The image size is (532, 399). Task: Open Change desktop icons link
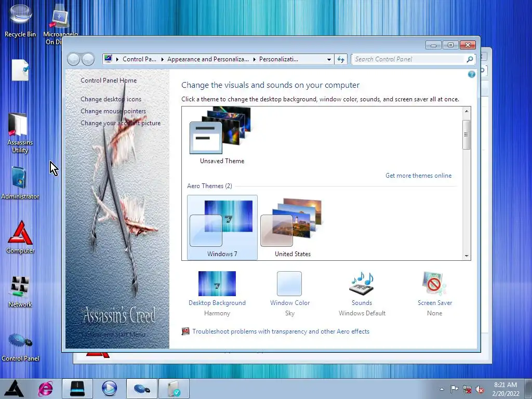tap(111, 99)
